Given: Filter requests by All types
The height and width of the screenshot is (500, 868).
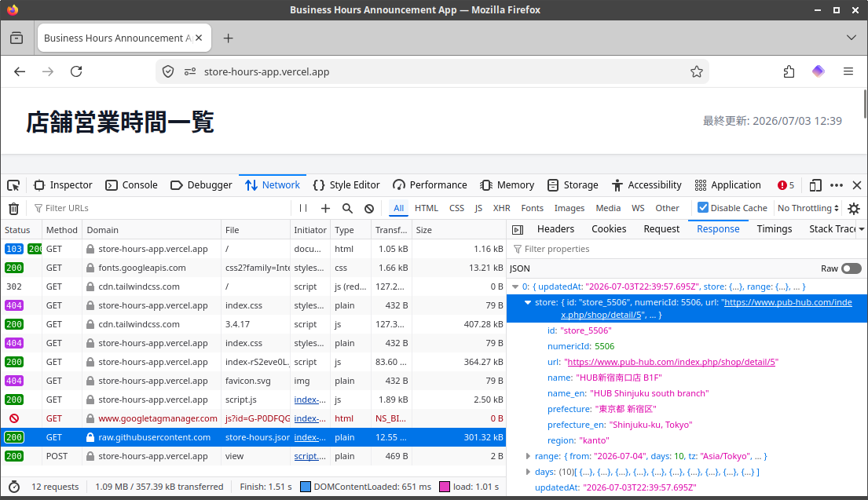Looking at the screenshot, I should 398,209.
